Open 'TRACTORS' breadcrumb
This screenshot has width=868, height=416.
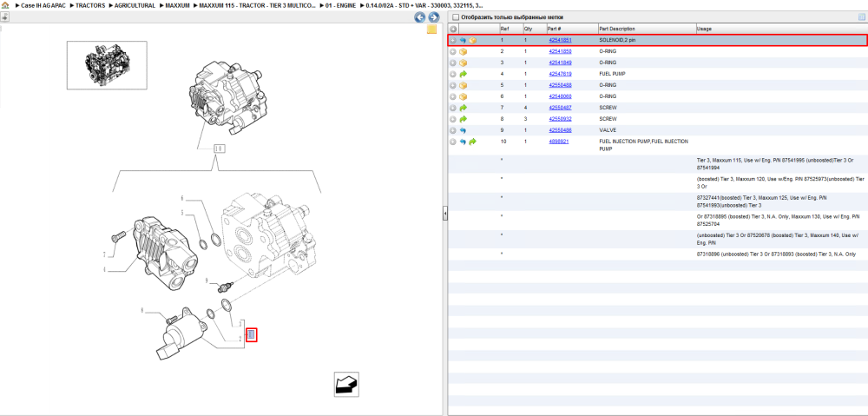point(90,5)
